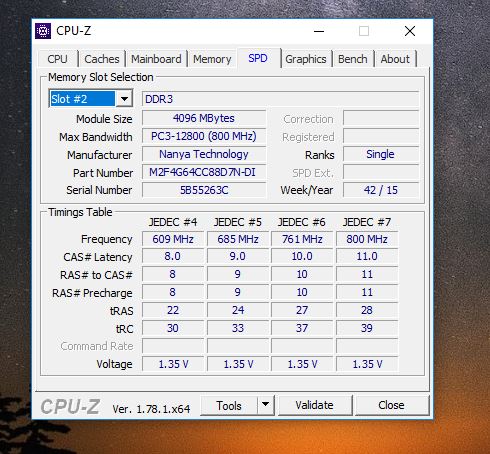The height and width of the screenshot is (454, 490).
Task: Click the CAS# Latency 11.0 cell
Action: (367, 256)
